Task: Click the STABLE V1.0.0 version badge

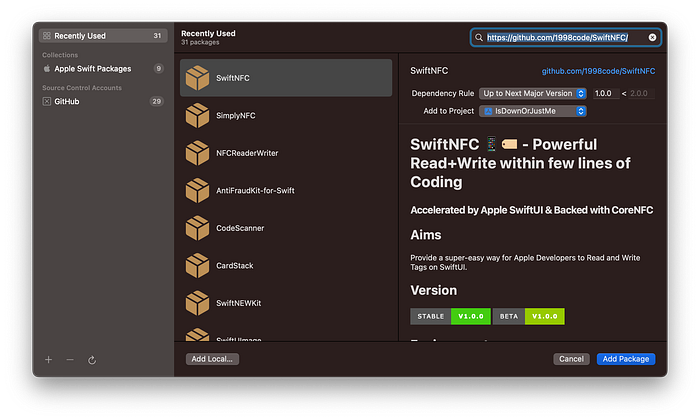Action: point(450,316)
